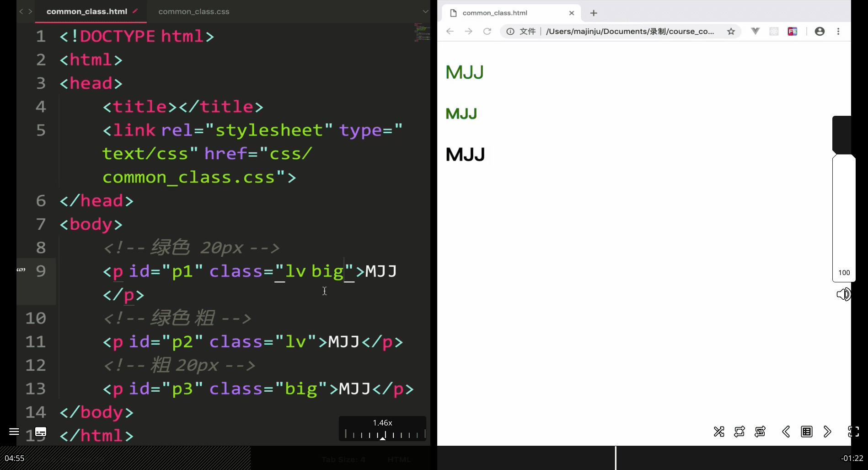The width and height of the screenshot is (868, 470).
Task: Open the browser profile icon
Action: [820, 31]
